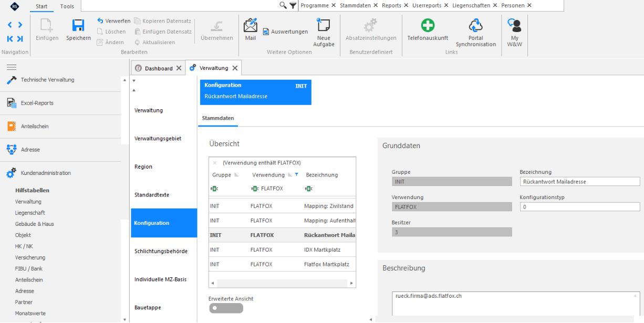
Task: Collapse the Kundenadministration section
Action: 60,173
